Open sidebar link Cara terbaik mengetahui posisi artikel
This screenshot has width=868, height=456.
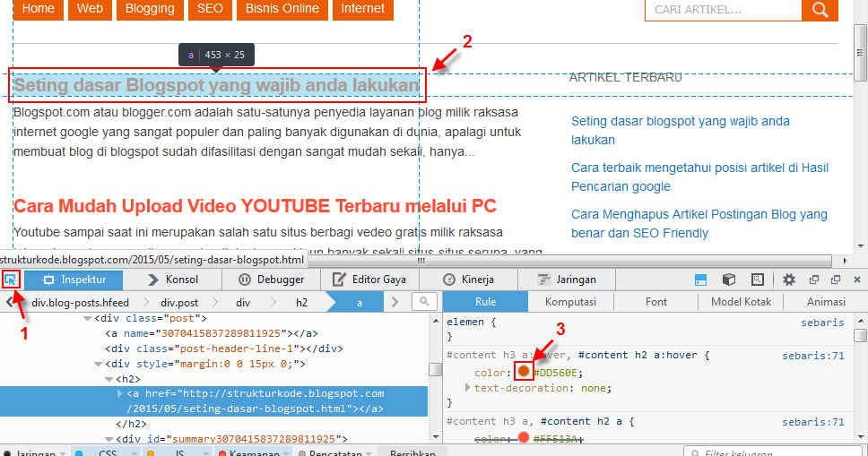click(699, 177)
